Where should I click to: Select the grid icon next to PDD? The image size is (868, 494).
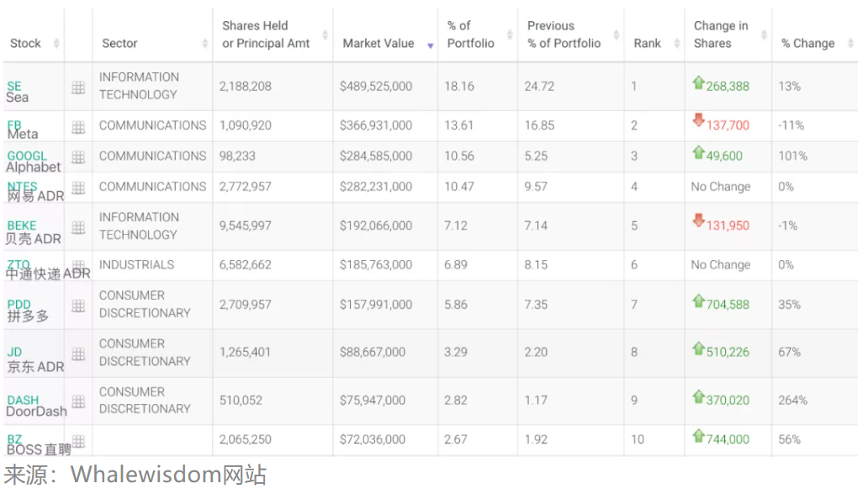(78, 305)
